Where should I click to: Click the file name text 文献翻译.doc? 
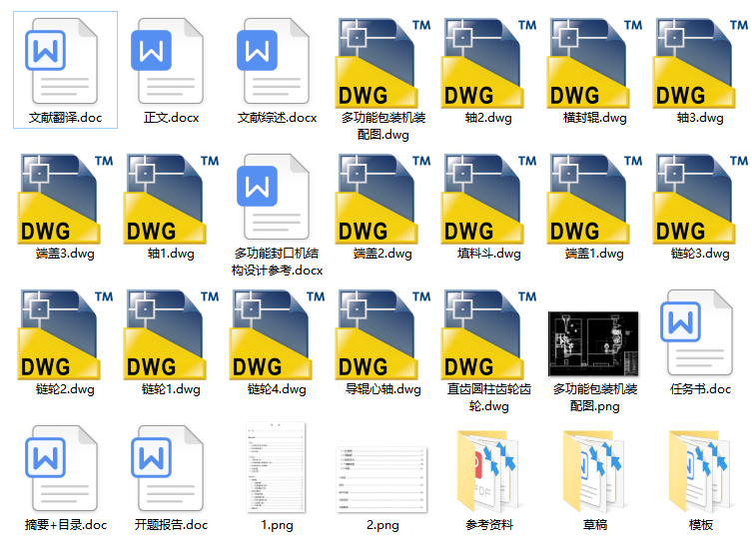point(65,118)
